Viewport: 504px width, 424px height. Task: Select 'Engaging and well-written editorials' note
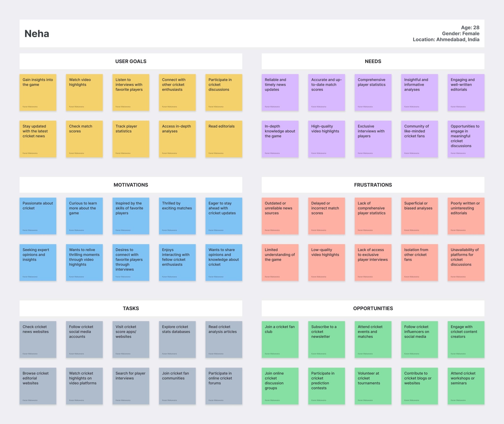point(466,92)
